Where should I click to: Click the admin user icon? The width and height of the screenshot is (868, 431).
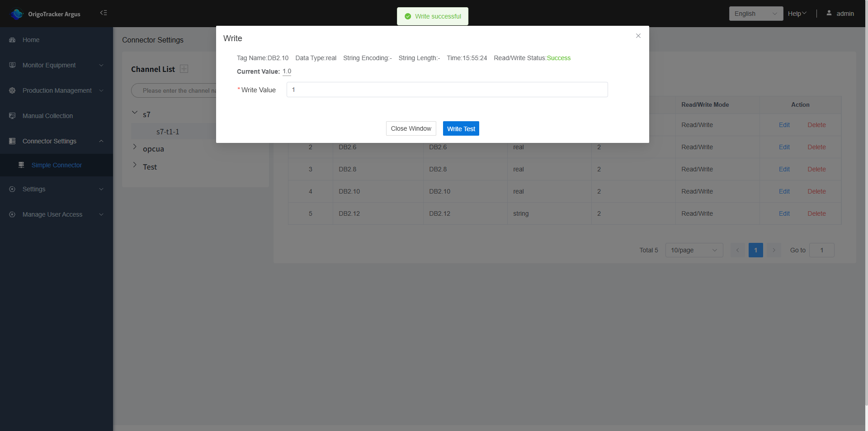click(829, 13)
